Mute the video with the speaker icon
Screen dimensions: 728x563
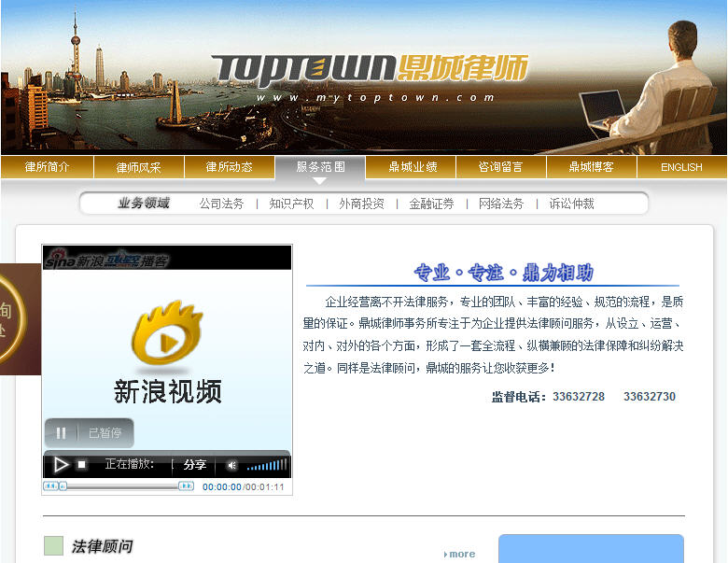pos(231,465)
